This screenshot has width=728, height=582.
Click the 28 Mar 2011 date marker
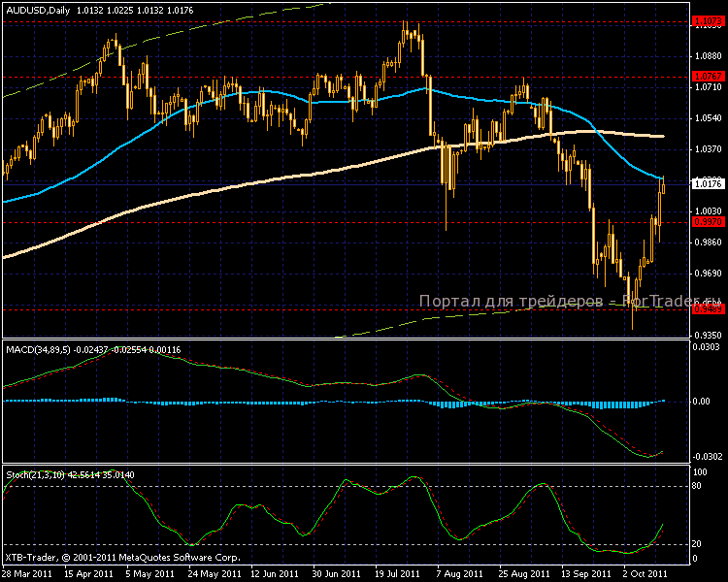[27, 574]
